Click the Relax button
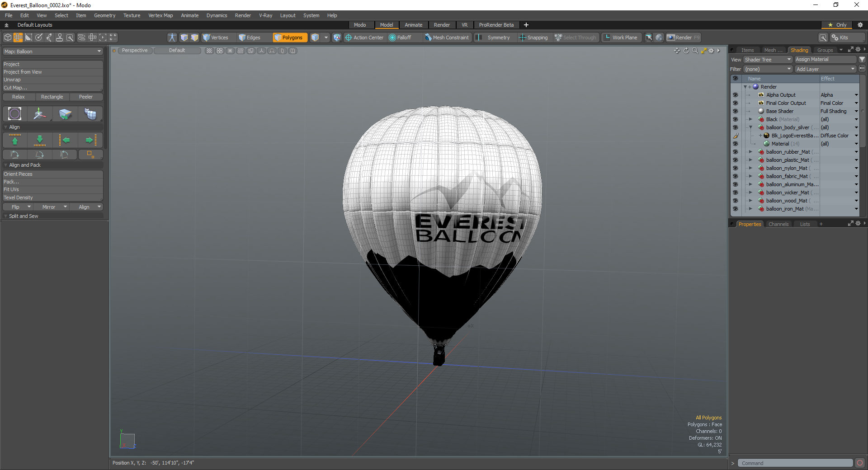868x470 pixels. 19,97
